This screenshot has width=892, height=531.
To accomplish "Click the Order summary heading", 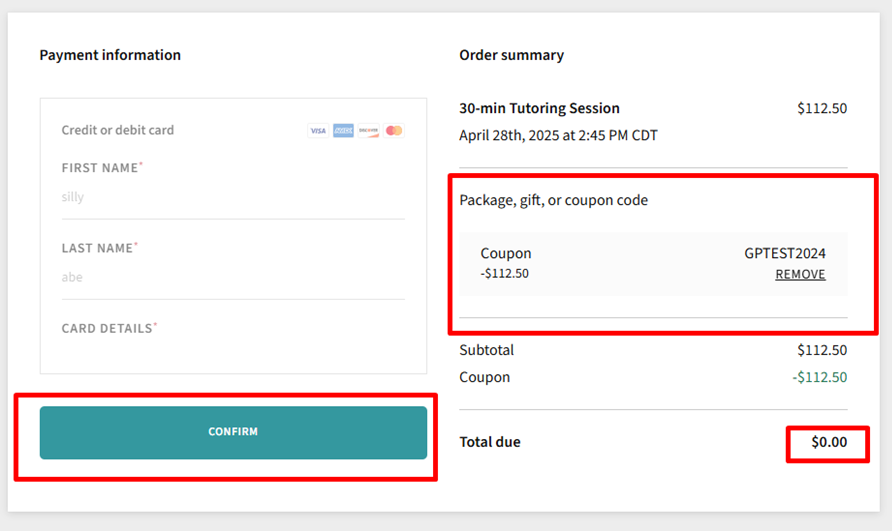I will click(511, 55).
